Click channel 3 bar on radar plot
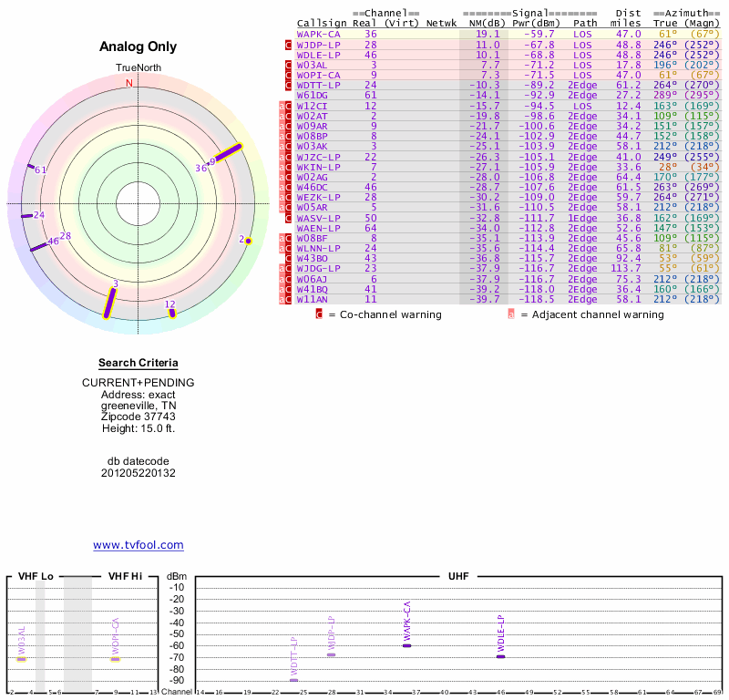This screenshot has width=729, height=700. [x=110, y=304]
